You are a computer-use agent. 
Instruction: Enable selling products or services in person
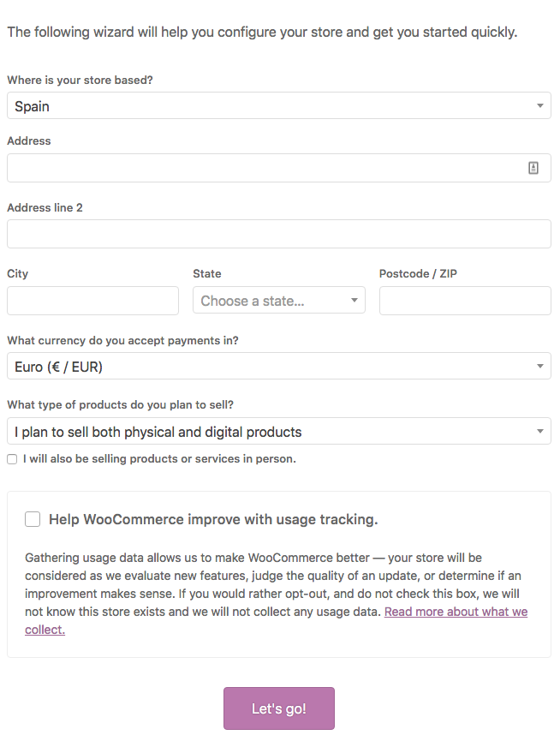12,459
